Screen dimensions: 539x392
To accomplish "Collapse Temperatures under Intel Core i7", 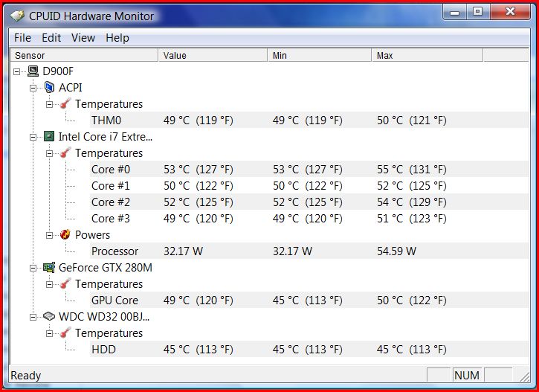I will (50, 154).
